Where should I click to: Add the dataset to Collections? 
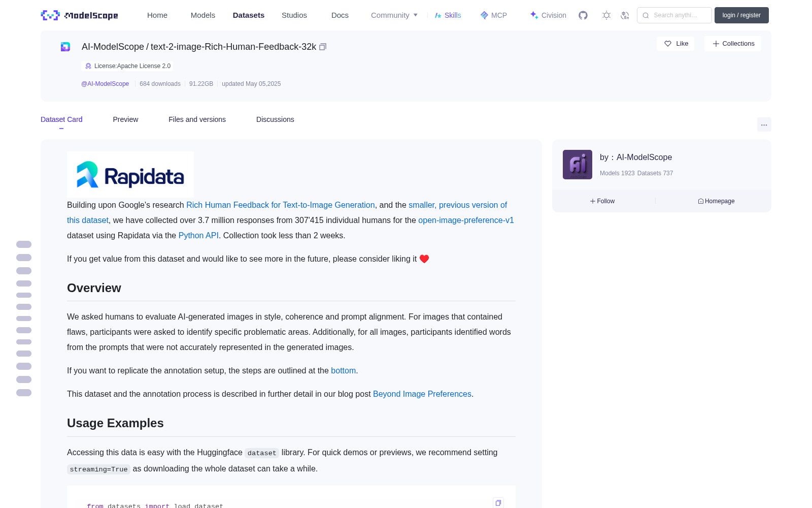[733, 44]
